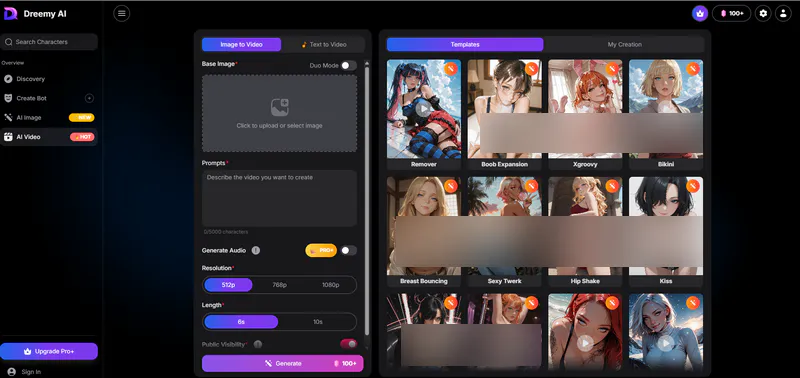This screenshot has height=378, width=800.
Task: Select 1080p resolution
Action: [331, 285]
